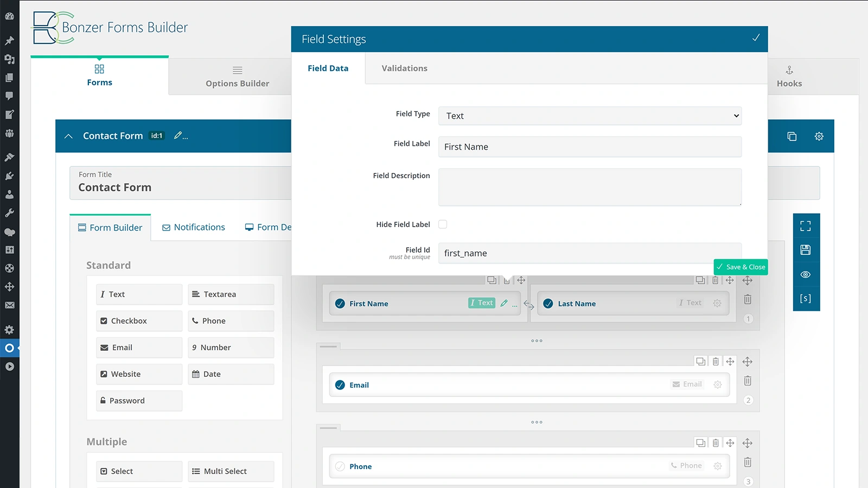Open Last Name field settings gear icon
868x488 pixels.
coord(718,304)
